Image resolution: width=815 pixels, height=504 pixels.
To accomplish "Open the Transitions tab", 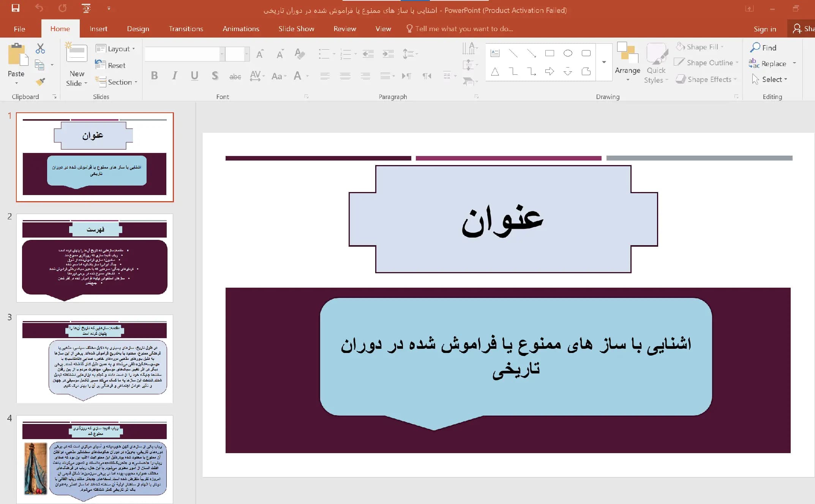I will pos(186,29).
